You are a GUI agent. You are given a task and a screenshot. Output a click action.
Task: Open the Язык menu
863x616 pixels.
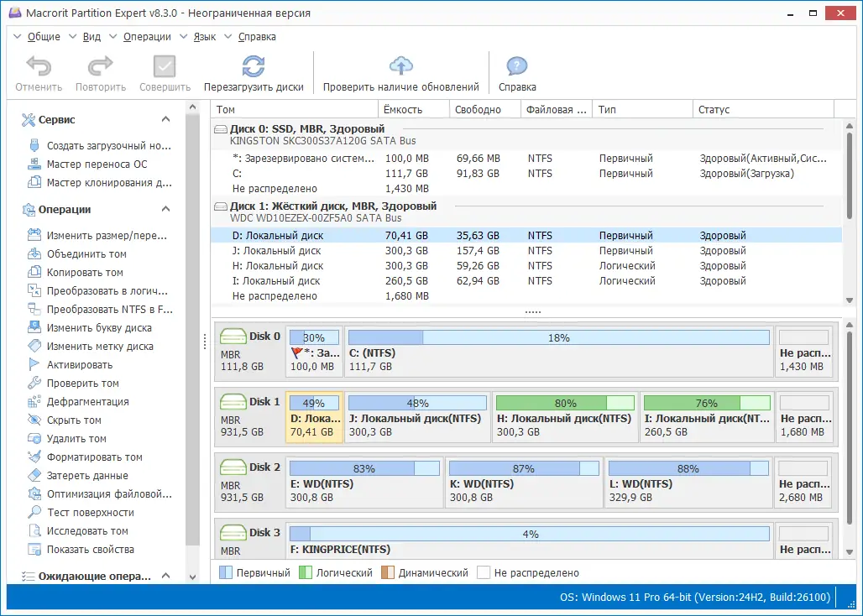(204, 37)
